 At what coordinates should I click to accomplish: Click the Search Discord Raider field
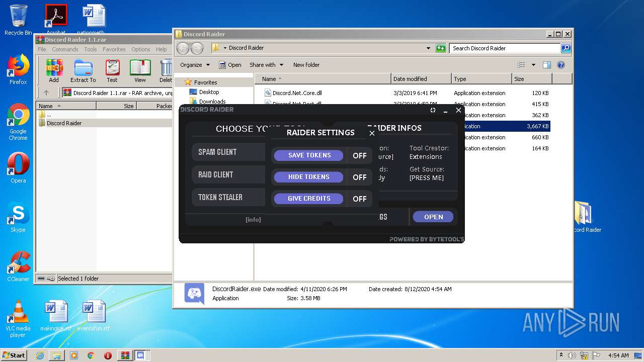pyautogui.click(x=505, y=48)
